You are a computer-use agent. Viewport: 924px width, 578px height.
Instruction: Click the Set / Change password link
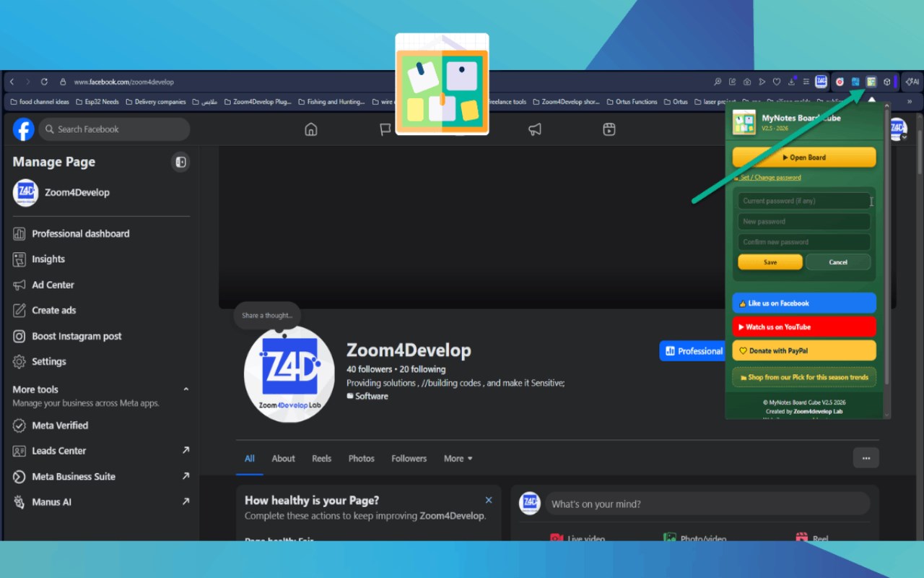tap(770, 178)
